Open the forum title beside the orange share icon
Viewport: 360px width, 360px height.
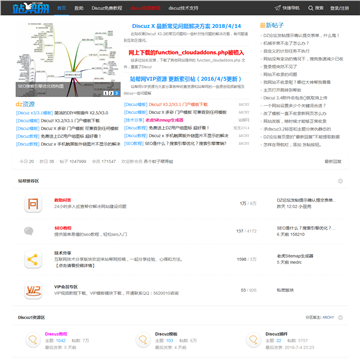(62, 253)
